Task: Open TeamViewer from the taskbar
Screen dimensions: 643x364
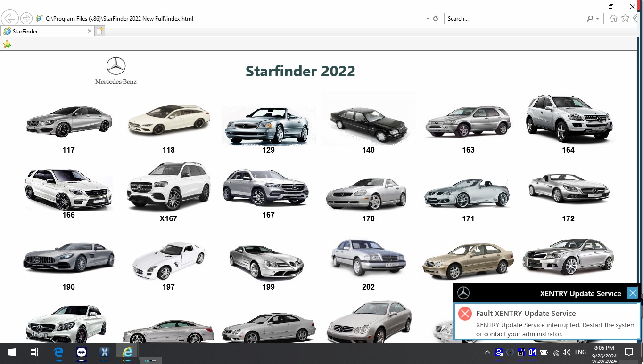Action: point(81,352)
